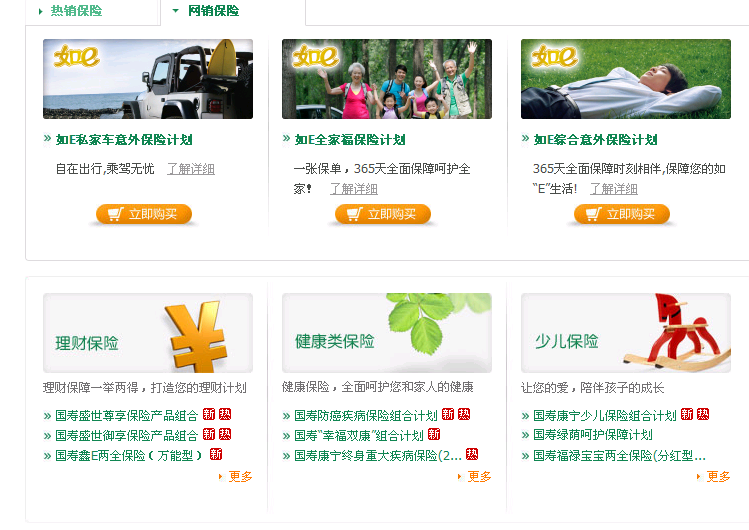Click the down arrow before 网销保险 tab
Image resolution: width=749 pixels, height=530 pixels.
coord(175,11)
